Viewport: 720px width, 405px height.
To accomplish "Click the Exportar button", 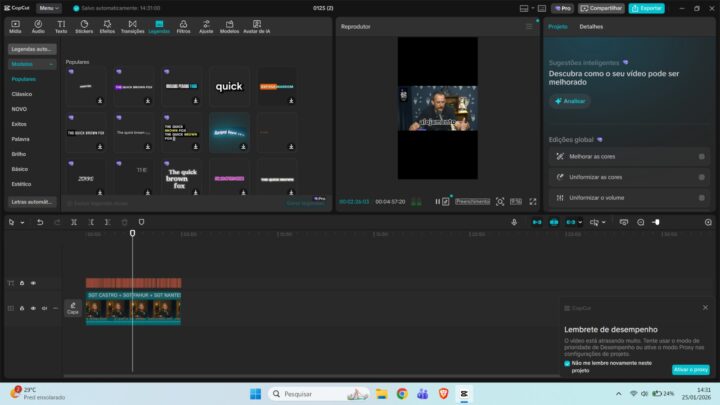I will pyautogui.click(x=648, y=8).
